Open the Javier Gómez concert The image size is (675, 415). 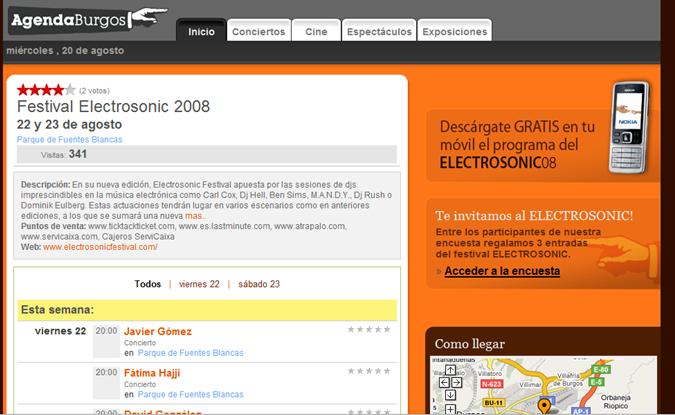click(158, 331)
